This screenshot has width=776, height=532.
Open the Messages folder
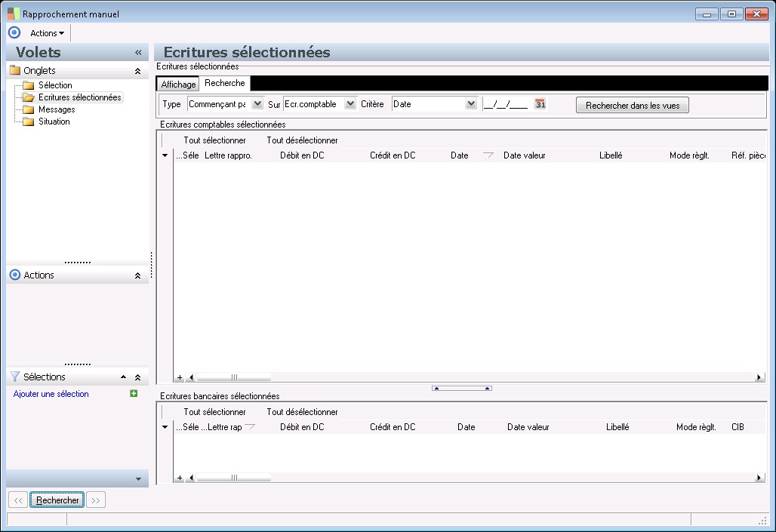[x=57, y=109]
